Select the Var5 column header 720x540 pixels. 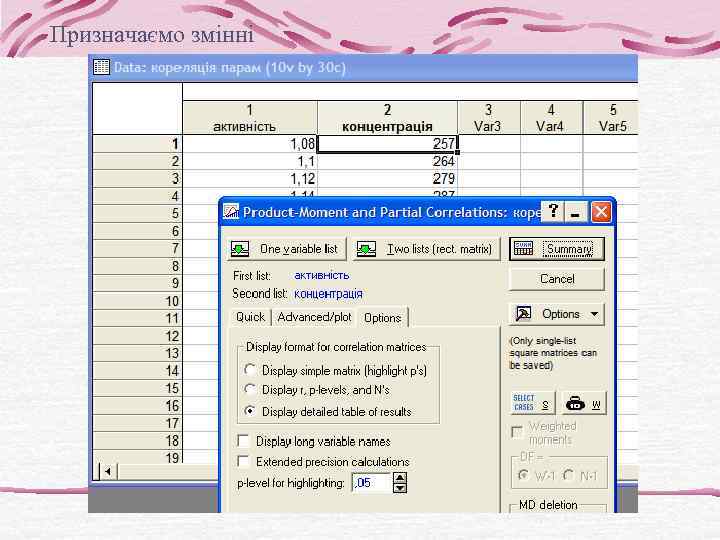tap(612, 118)
